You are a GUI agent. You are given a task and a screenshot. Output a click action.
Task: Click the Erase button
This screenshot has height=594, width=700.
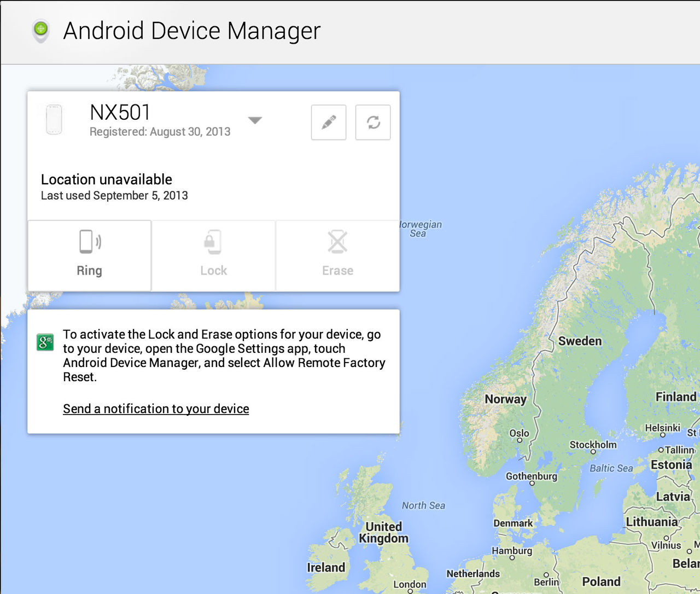tap(337, 255)
